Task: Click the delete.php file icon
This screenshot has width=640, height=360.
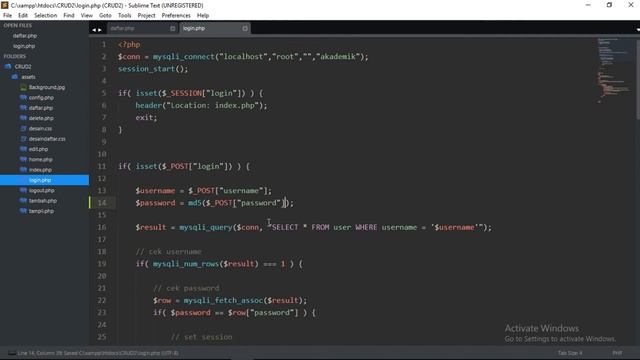Action: (23, 118)
